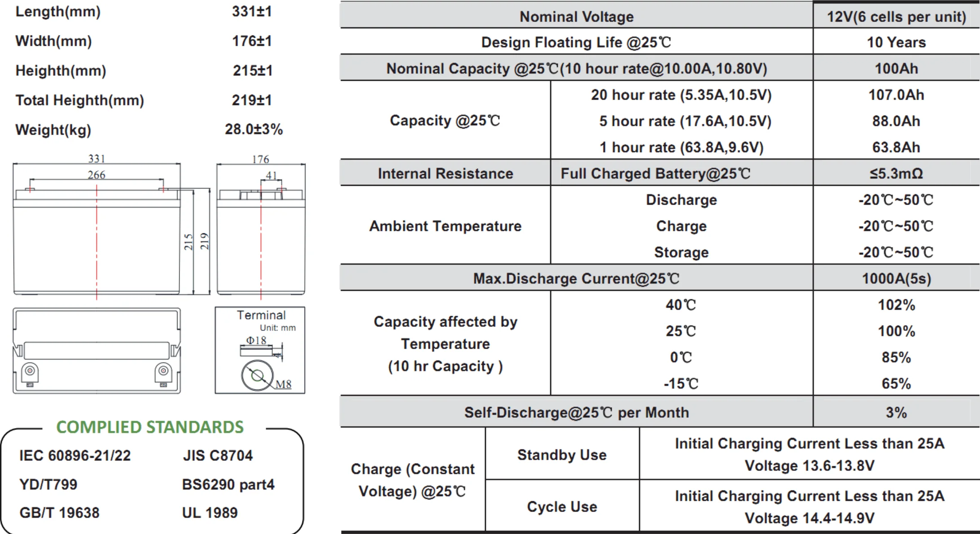Click the Internal Resistance cell
The width and height of the screenshot is (980, 534).
coord(445,174)
